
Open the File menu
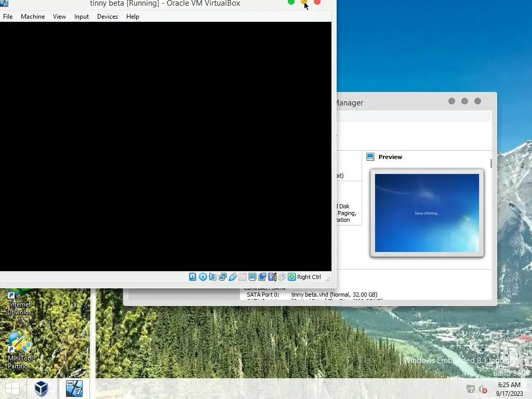coord(8,16)
